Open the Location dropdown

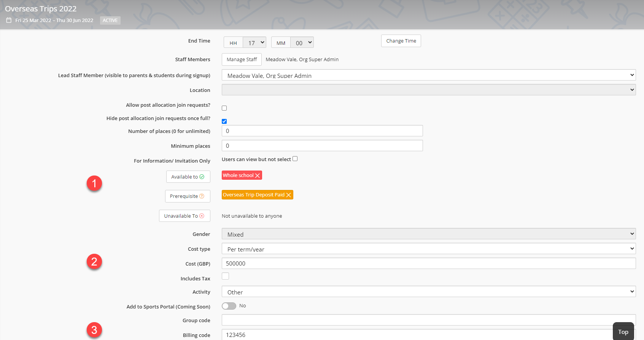(x=429, y=90)
